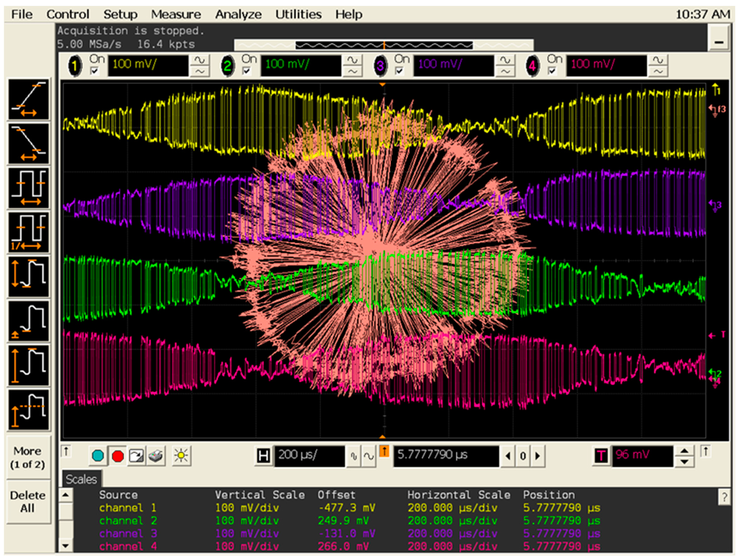Screen dimensions: 739x560
Task: Click More (1 of 2) button
Action: point(28,458)
